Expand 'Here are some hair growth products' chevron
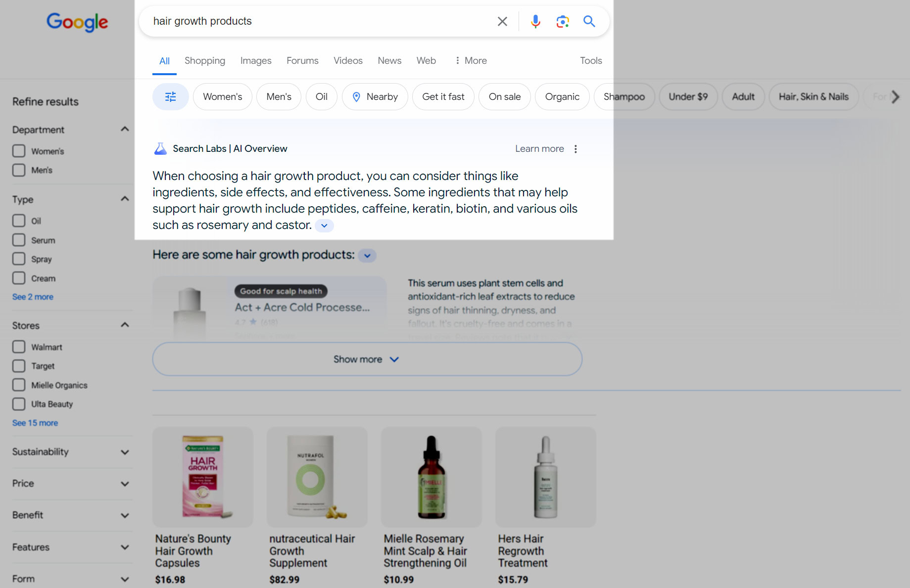Screen dimensions: 910x588 tap(367, 256)
